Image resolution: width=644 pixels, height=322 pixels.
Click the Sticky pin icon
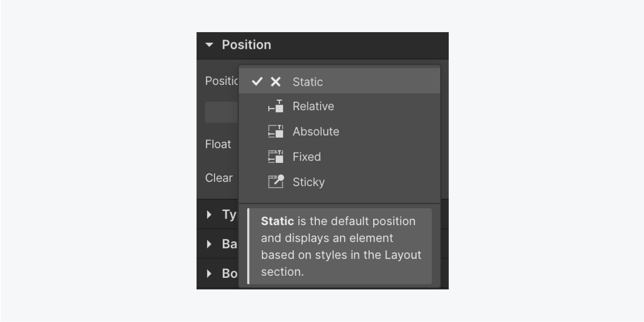(275, 181)
